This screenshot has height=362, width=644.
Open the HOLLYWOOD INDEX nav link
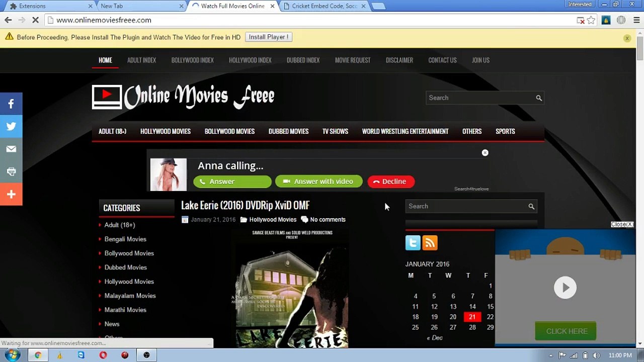(x=250, y=60)
